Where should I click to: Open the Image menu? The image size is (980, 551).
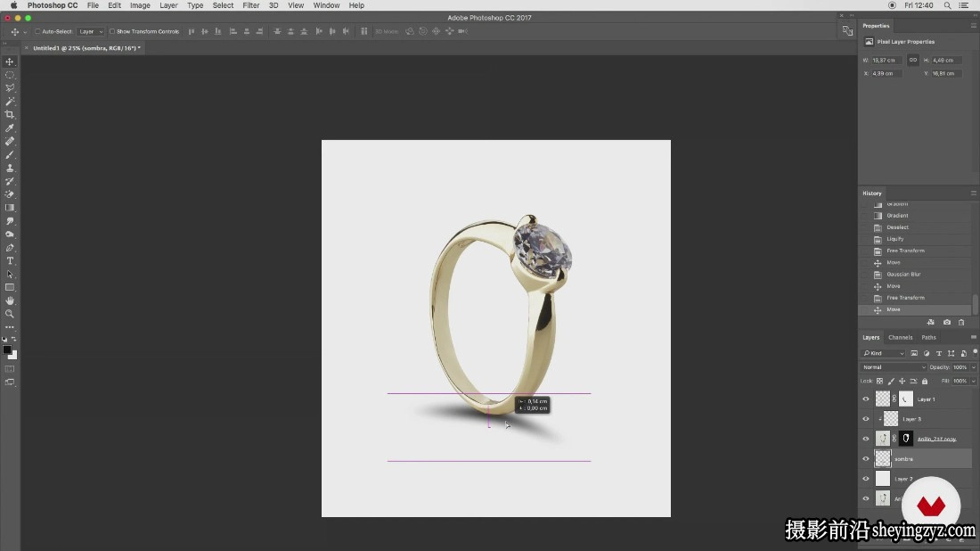click(139, 5)
